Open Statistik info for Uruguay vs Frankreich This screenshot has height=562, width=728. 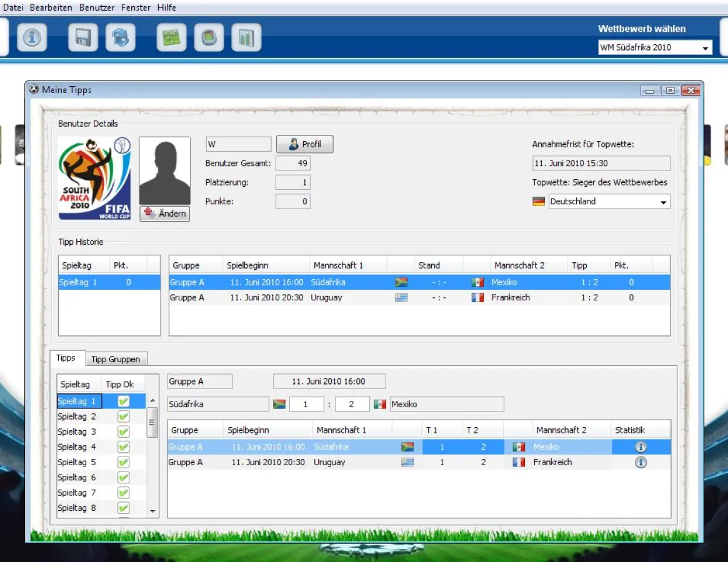[640, 462]
